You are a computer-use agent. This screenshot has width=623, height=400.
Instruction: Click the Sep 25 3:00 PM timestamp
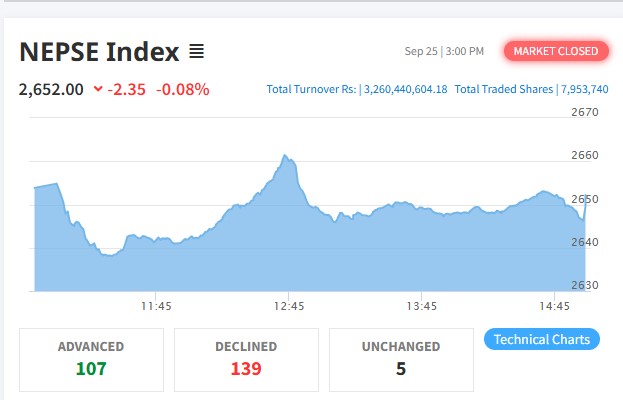[x=444, y=51]
